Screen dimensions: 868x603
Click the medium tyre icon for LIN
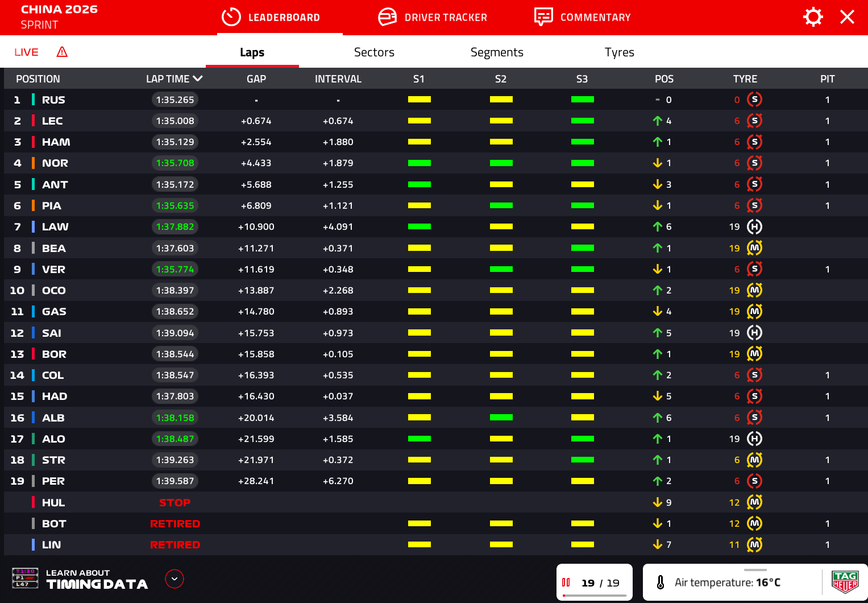pyautogui.click(x=754, y=544)
